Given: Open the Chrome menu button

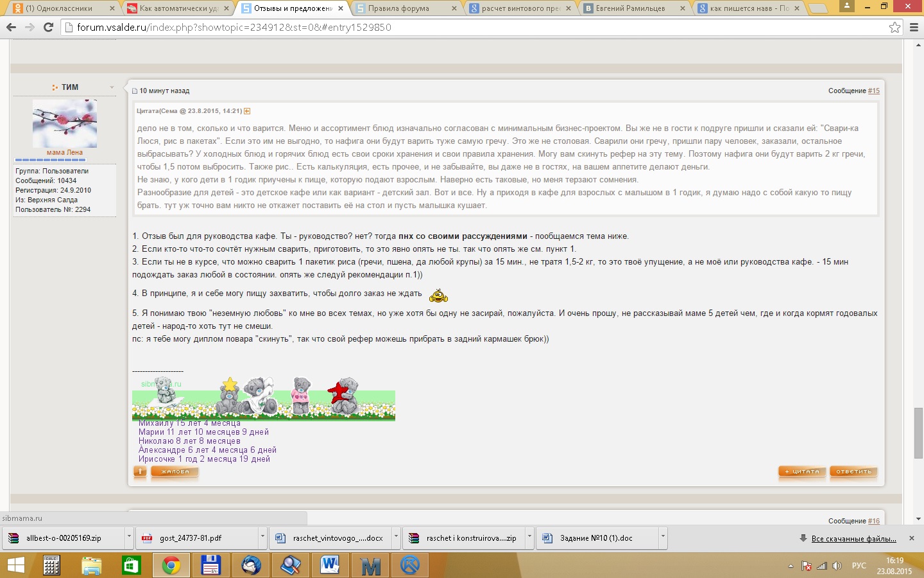Looking at the screenshot, I should (x=914, y=27).
